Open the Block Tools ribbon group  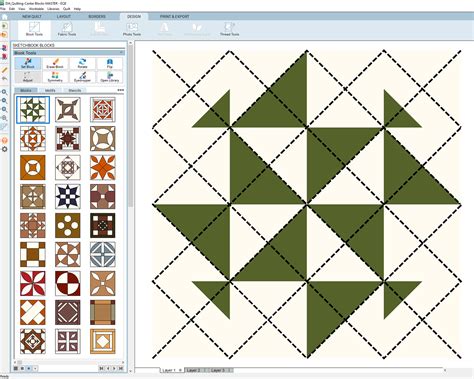pos(34,29)
